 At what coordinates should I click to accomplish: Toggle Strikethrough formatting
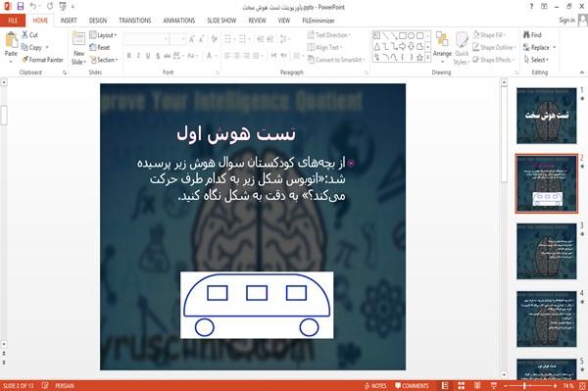pyautogui.click(x=167, y=56)
